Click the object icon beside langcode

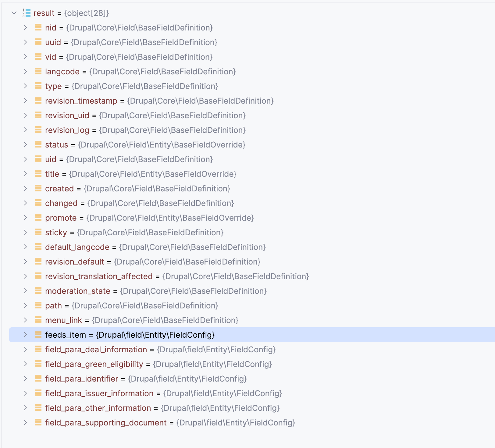[x=38, y=71]
